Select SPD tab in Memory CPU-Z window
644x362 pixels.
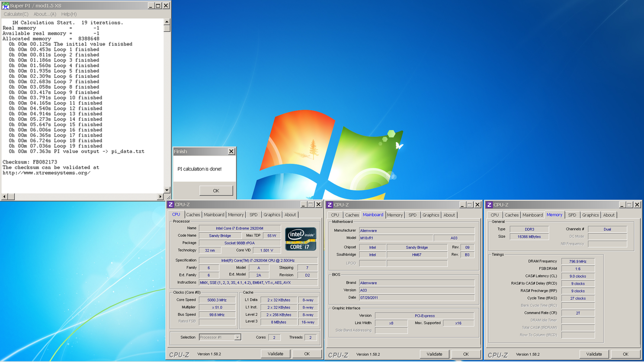click(x=572, y=215)
